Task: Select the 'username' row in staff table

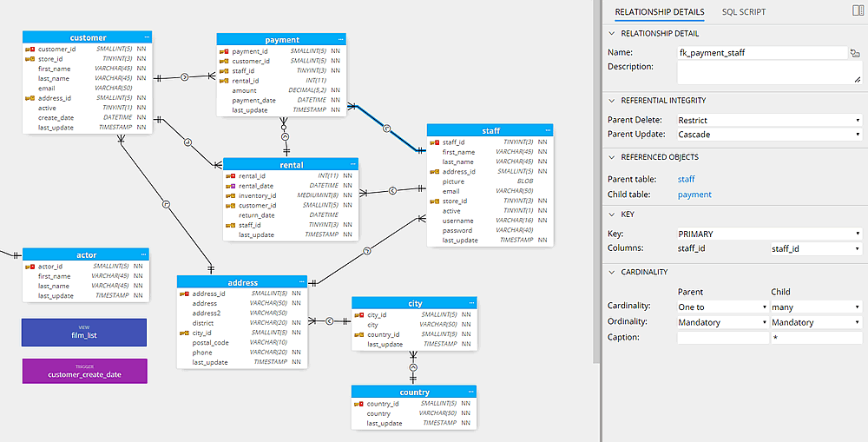Action: pos(490,221)
